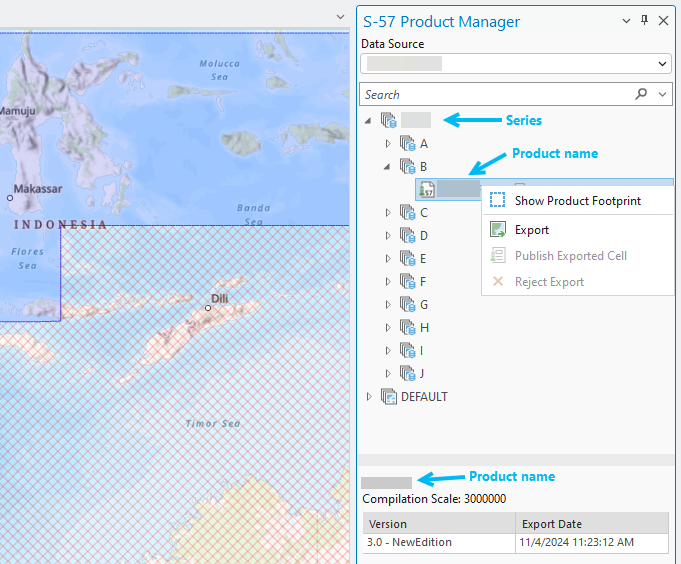Select the 11/4/2024 11:23:12 AM export date cell
The image size is (681, 564).
[592, 542]
